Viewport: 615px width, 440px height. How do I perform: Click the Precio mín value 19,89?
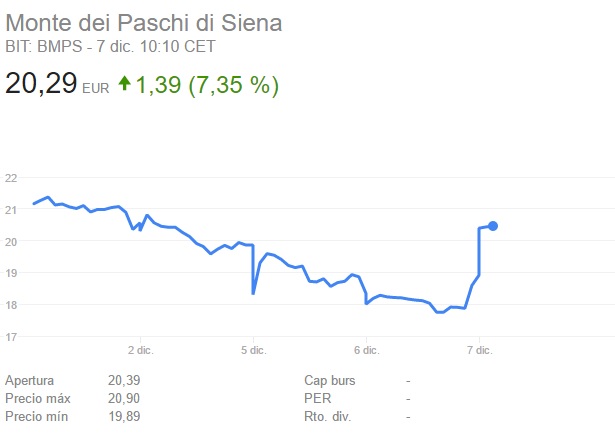point(123,417)
